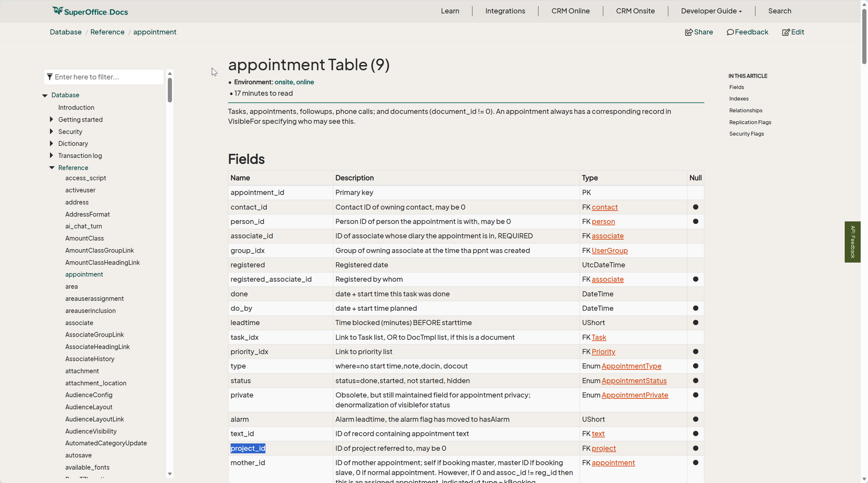Go to the Integrations menu item
This screenshot has height=483, width=868.
[505, 11]
